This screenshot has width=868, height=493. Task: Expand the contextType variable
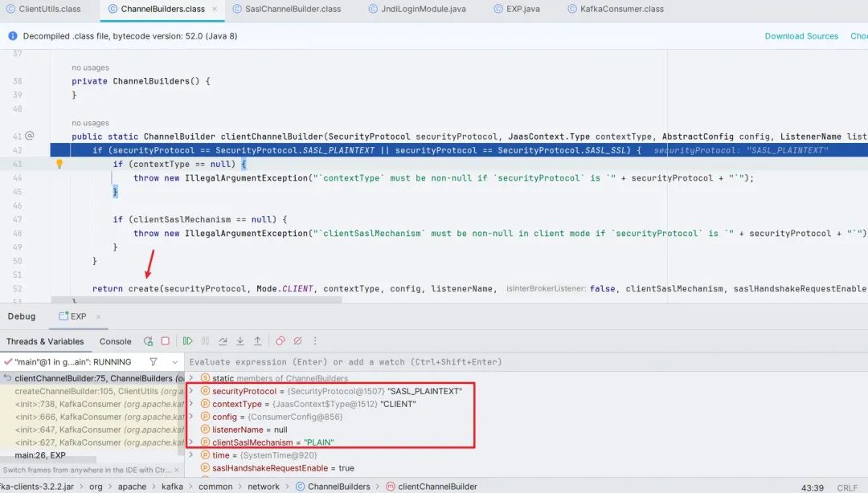tap(191, 403)
